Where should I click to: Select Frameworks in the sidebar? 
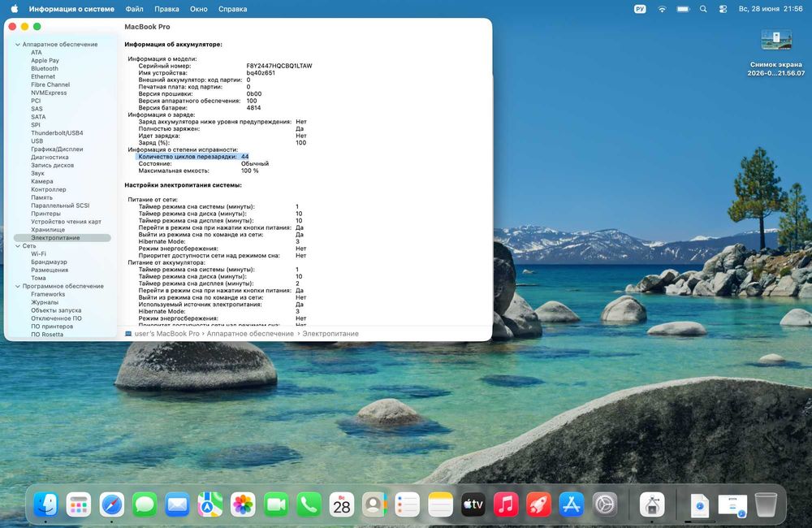pyautogui.click(x=48, y=294)
